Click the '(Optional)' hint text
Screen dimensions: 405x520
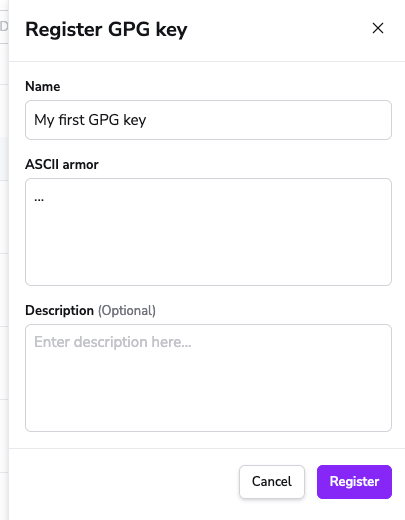point(127,310)
